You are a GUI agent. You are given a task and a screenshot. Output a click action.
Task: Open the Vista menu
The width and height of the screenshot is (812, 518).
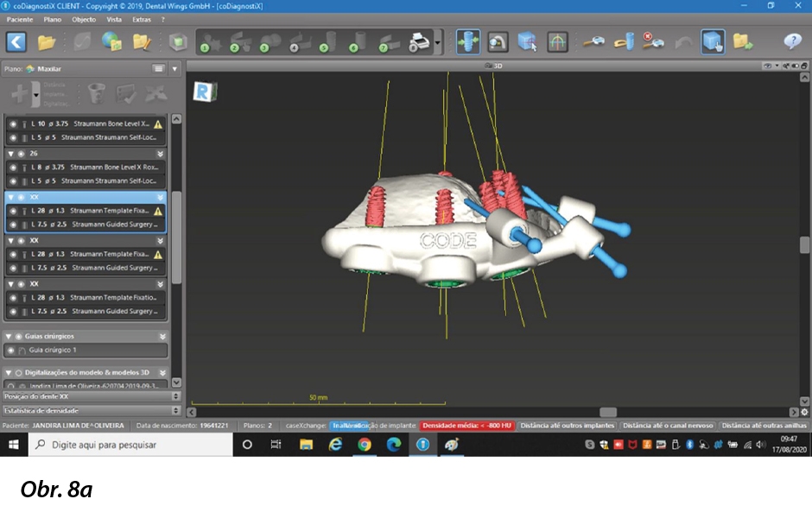pyautogui.click(x=114, y=20)
